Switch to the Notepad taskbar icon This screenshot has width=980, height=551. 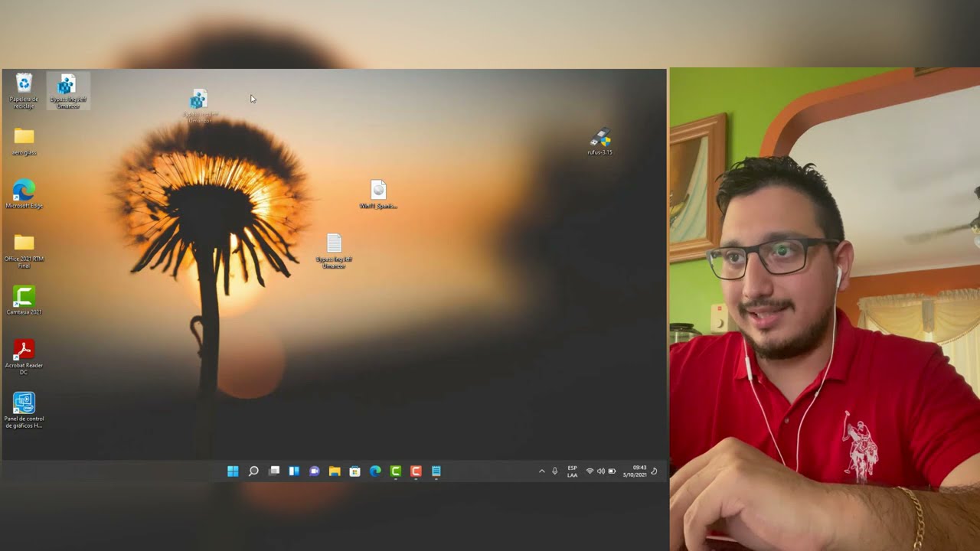pos(436,471)
